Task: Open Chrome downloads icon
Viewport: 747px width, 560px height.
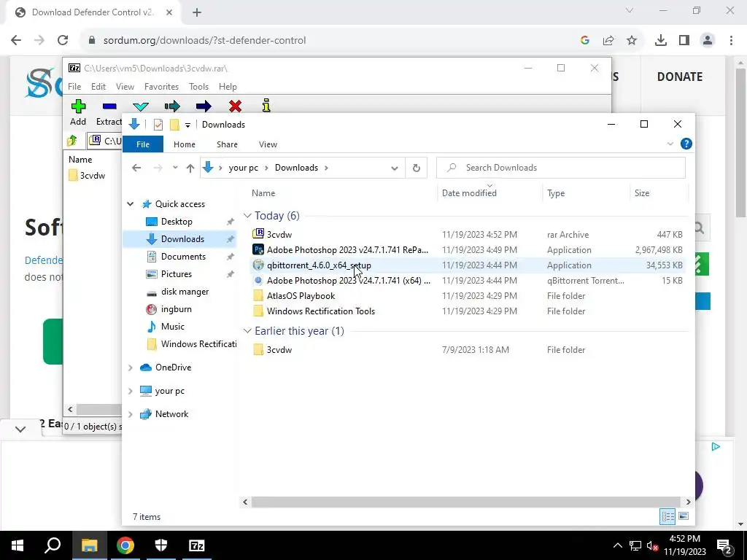Action: coord(660,41)
